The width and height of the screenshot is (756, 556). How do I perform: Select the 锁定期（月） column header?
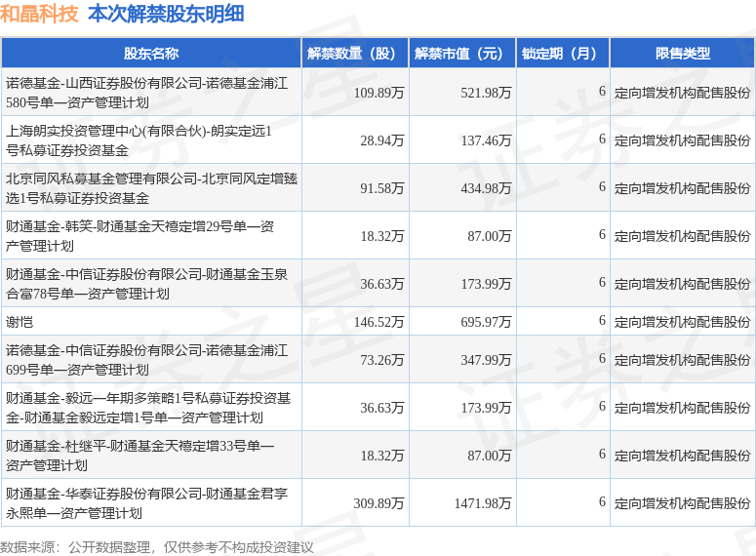(563, 53)
